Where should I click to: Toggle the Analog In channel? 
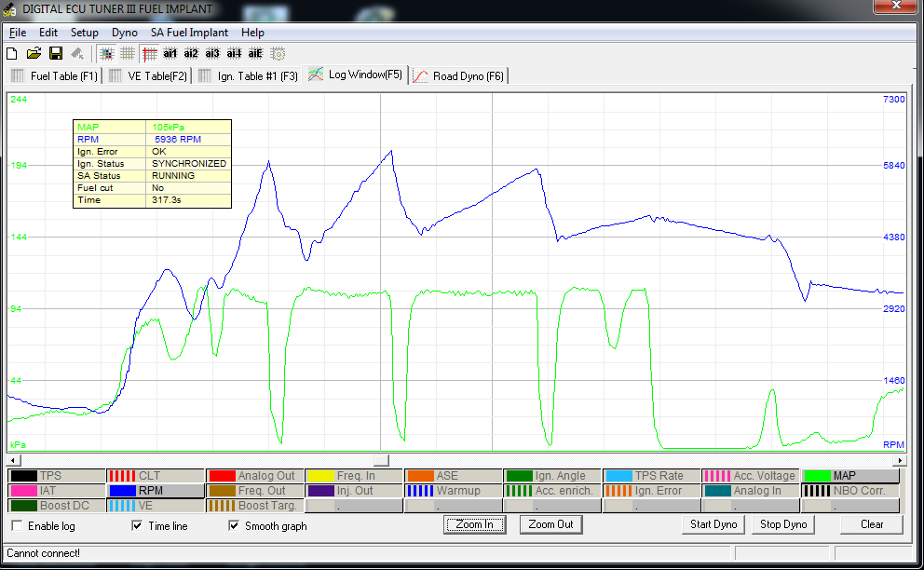pos(752,491)
